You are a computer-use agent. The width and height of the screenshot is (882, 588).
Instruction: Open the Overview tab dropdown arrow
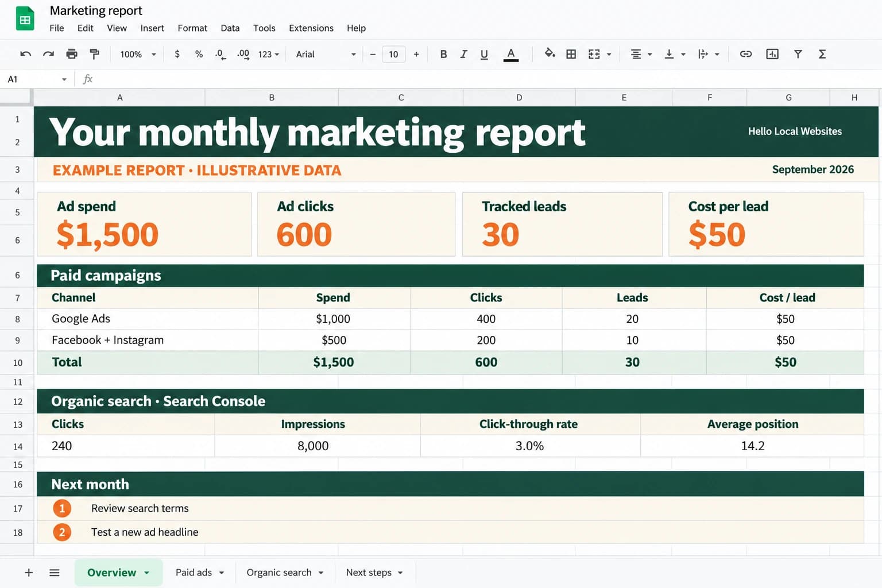(x=147, y=573)
